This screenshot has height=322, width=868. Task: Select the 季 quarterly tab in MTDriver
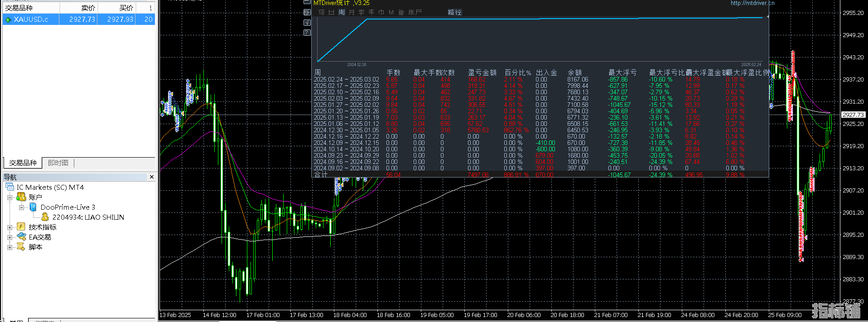pyautogui.click(x=362, y=12)
